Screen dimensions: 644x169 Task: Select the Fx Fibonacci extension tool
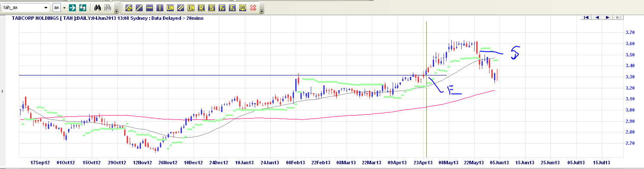click(232, 8)
